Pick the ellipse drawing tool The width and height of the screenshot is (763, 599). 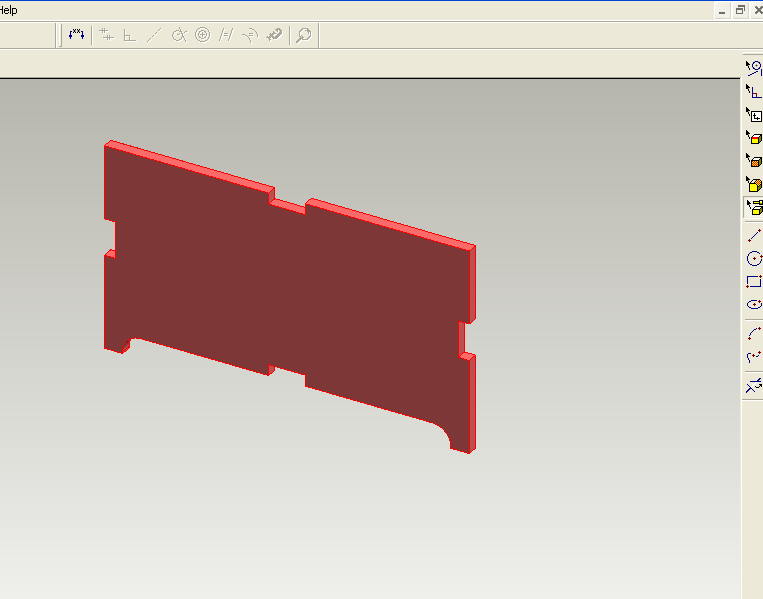(x=754, y=305)
